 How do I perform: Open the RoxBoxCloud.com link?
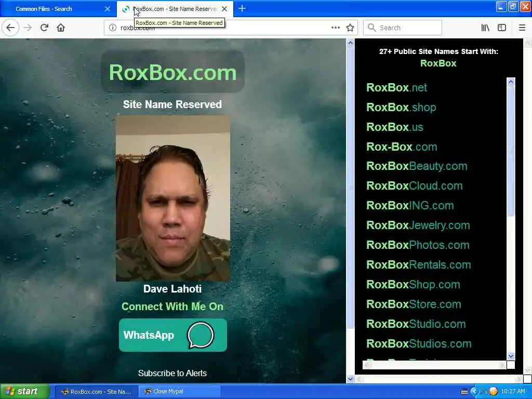click(x=414, y=185)
